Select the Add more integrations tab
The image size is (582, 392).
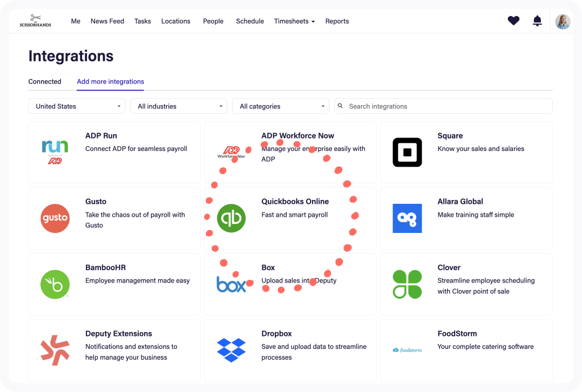click(110, 81)
